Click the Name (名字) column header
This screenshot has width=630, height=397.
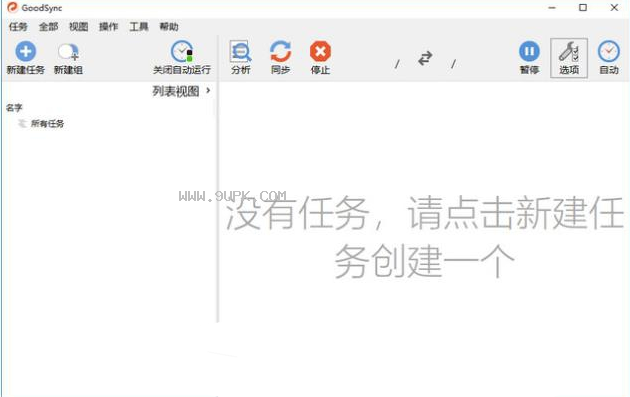(14, 108)
